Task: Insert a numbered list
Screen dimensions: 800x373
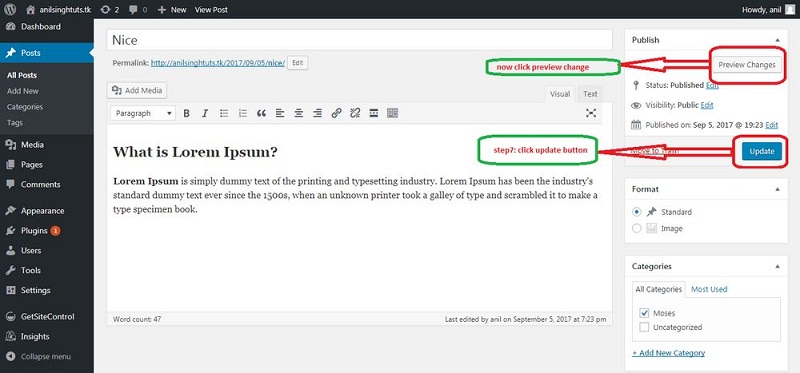Action: 242,113
